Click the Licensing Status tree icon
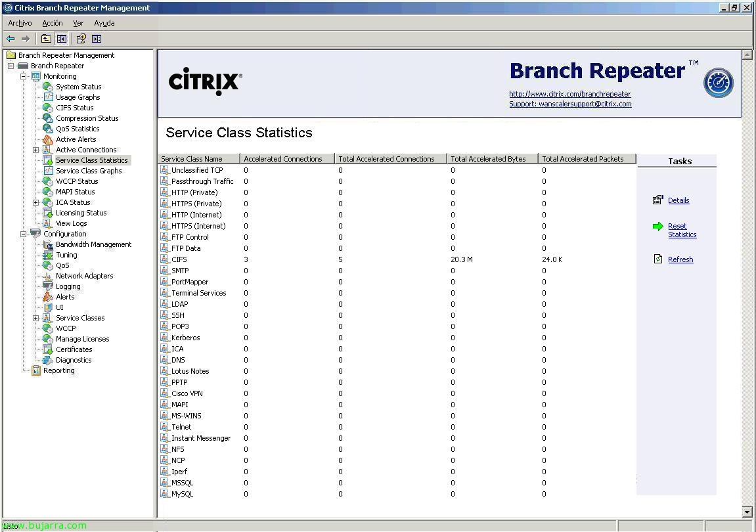This screenshot has width=756, height=532. 48,213
